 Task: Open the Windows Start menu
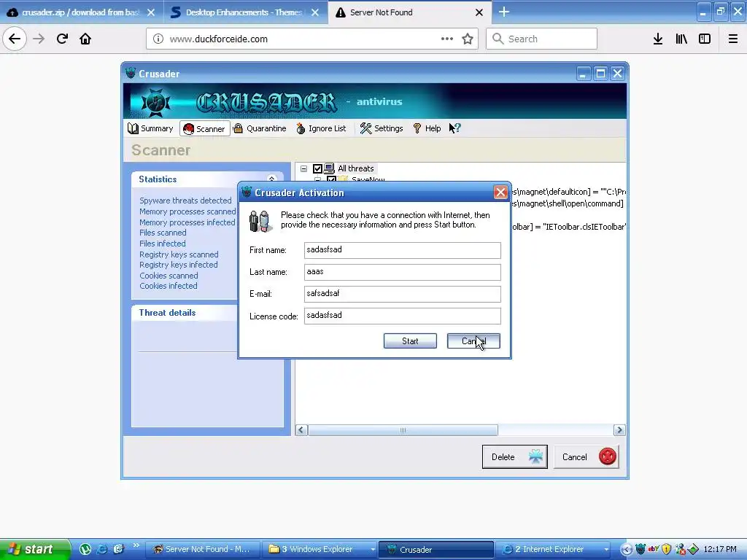point(34,549)
